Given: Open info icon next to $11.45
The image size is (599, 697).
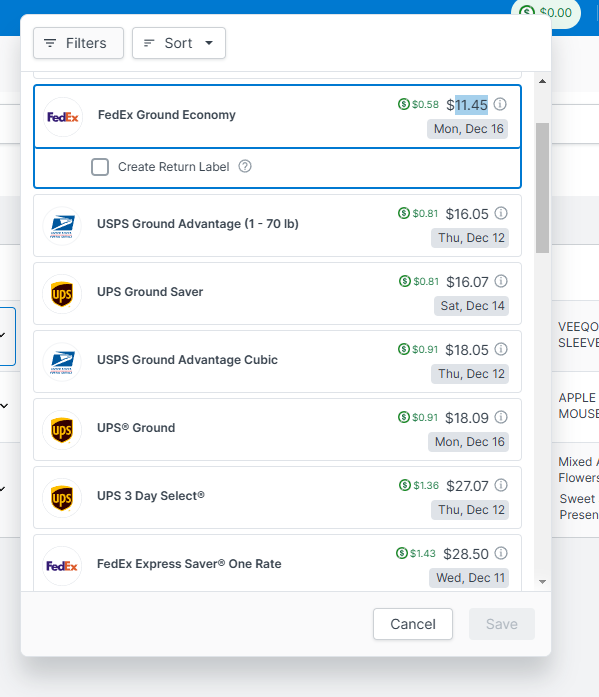Looking at the screenshot, I should coord(500,104).
